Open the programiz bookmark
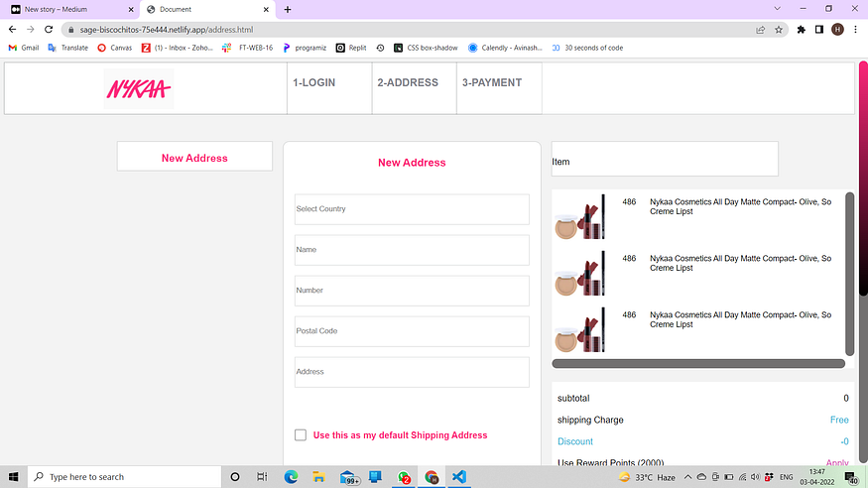 pos(305,48)
